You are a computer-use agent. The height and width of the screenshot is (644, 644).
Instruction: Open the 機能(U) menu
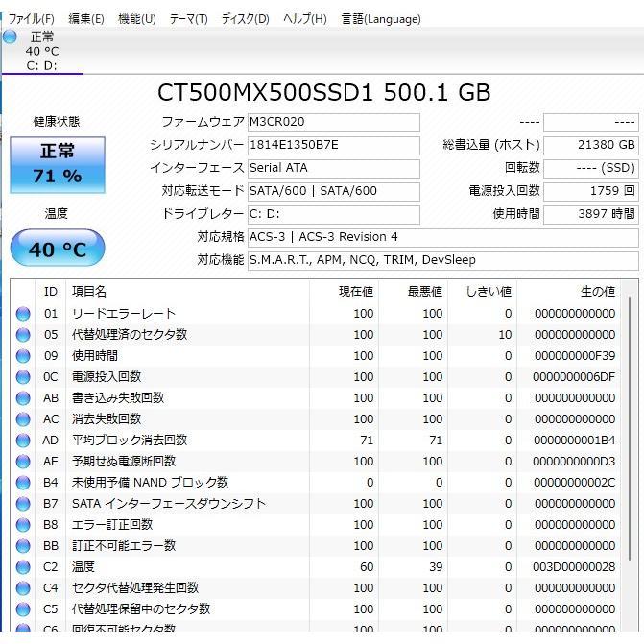pos(137,19)
